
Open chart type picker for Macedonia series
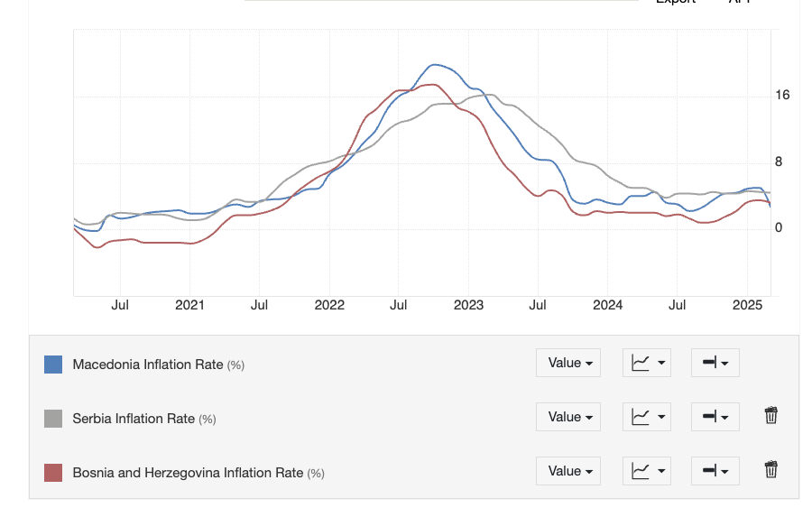click(646, 363)
